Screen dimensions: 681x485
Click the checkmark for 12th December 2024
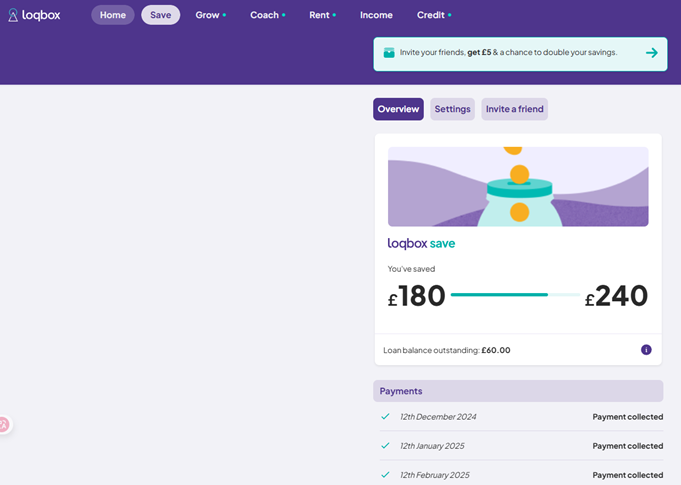tap(385, 417)
